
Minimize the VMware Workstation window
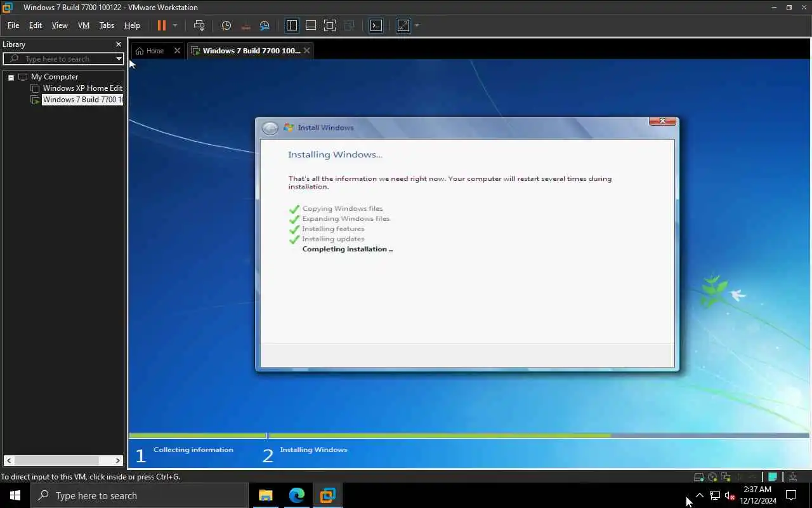pos(774,8)
